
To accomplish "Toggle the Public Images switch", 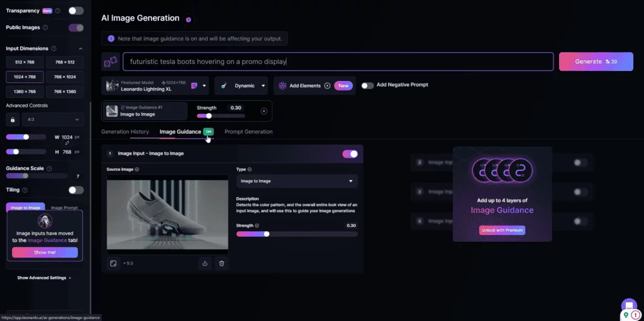I will (76, 28).
